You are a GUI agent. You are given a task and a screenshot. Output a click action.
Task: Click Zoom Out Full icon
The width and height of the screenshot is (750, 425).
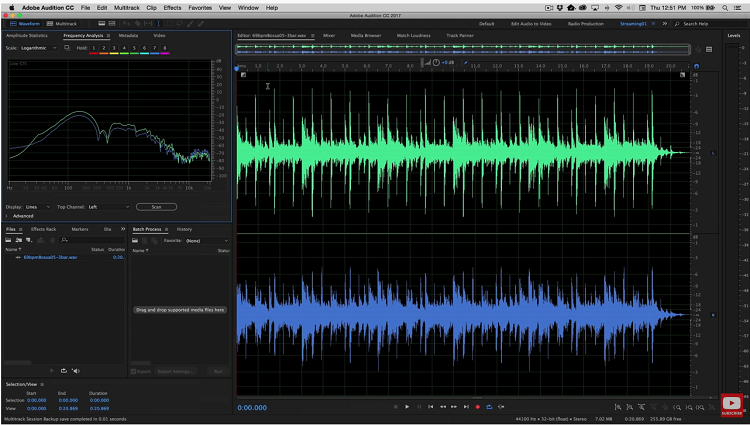[x=665, y=407]
